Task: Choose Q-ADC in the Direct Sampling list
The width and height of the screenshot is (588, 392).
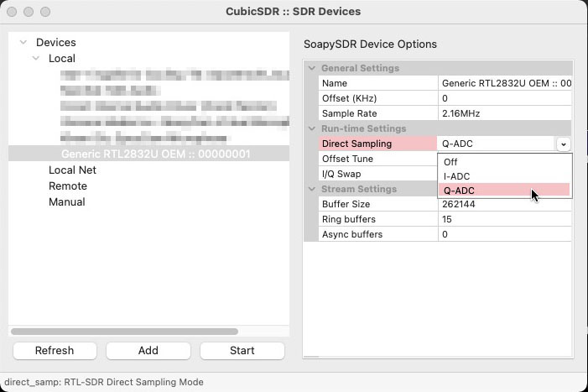Action: coord(504,191)
